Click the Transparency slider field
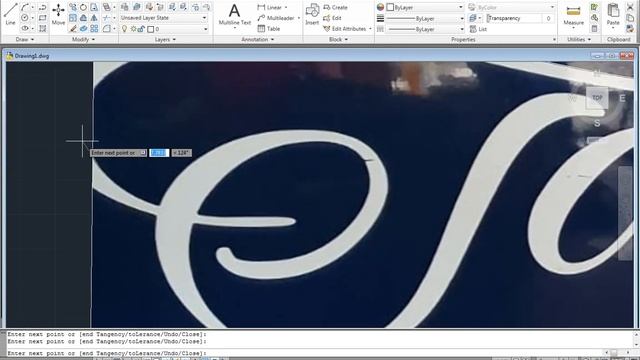Image resolution: width=640 pixels, height=360 pixels. (513, 18)
